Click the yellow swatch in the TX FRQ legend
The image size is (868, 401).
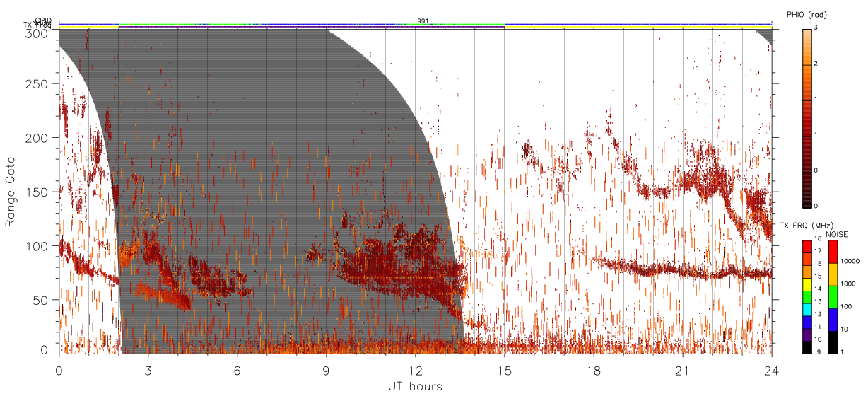[807, 284]
